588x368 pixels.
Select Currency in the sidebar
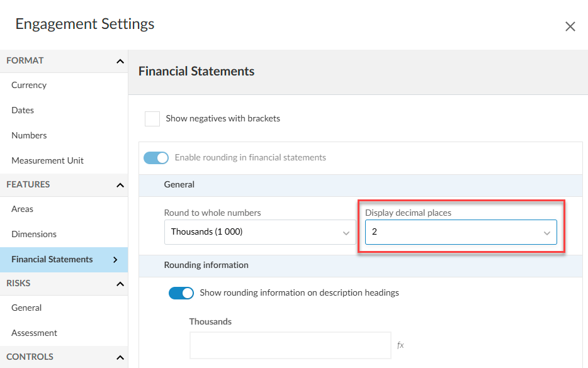pos(28,85)
